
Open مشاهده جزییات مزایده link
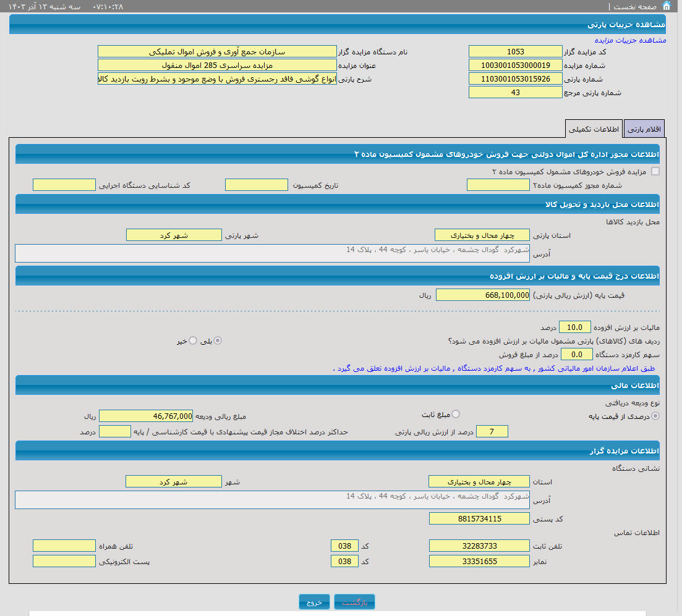(x=630, y=40)
